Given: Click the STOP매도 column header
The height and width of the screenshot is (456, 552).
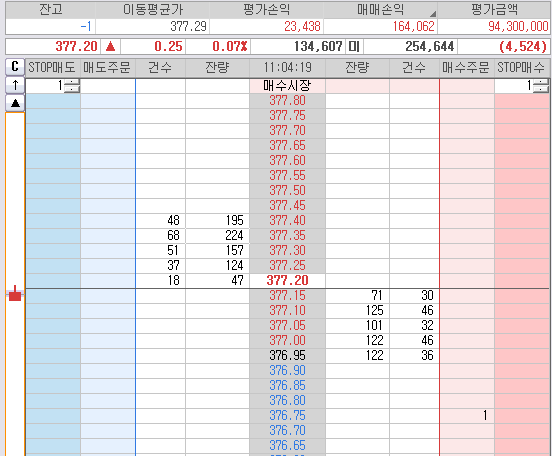Looking at the screenshot, I should (x=53, y=67).
